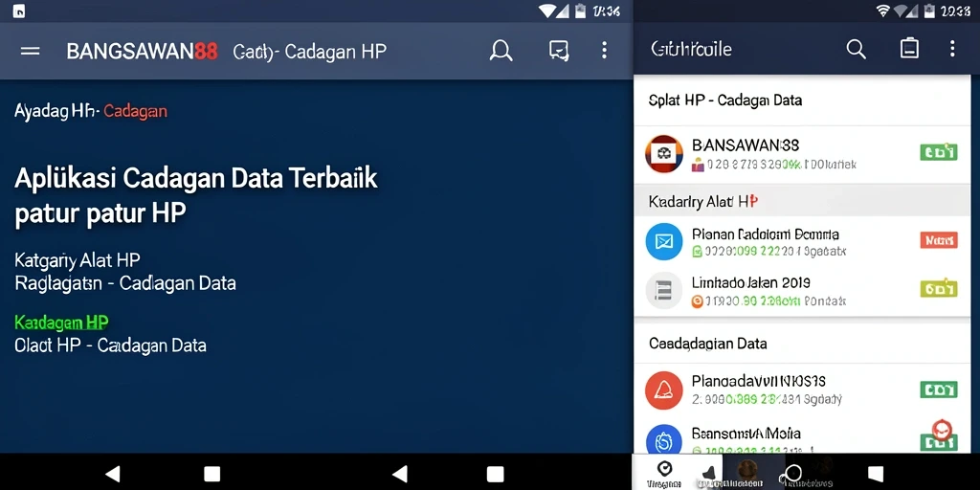980x490 pixels.
Task: Select the second bottom tab with dark icon
Action: click(x=707, y=473)
